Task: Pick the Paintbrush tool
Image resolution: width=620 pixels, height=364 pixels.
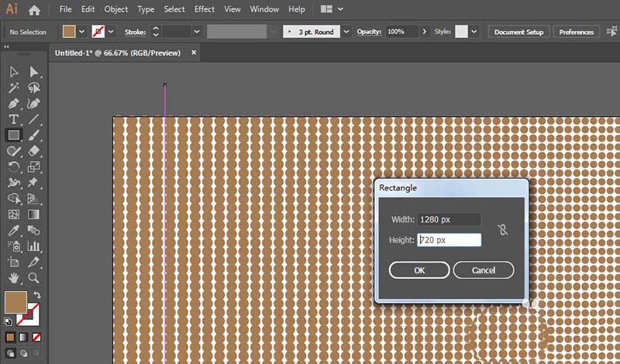Action: pos(33,136)
